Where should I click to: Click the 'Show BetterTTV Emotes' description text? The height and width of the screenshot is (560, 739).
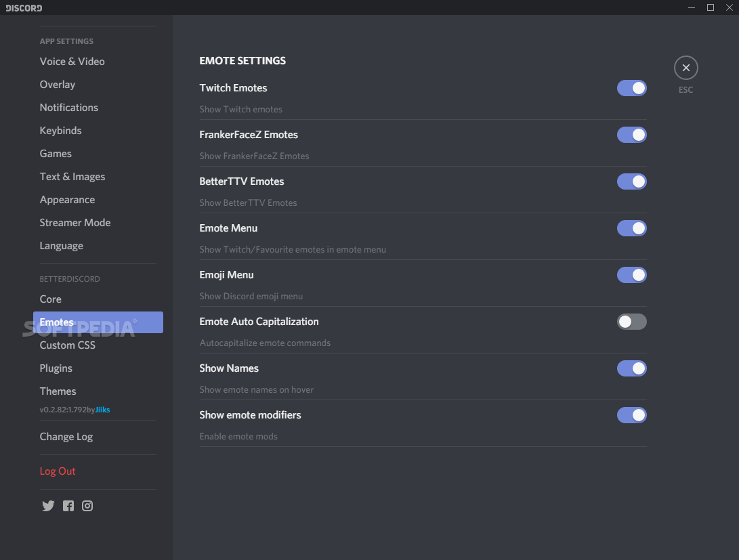(249, 203)
